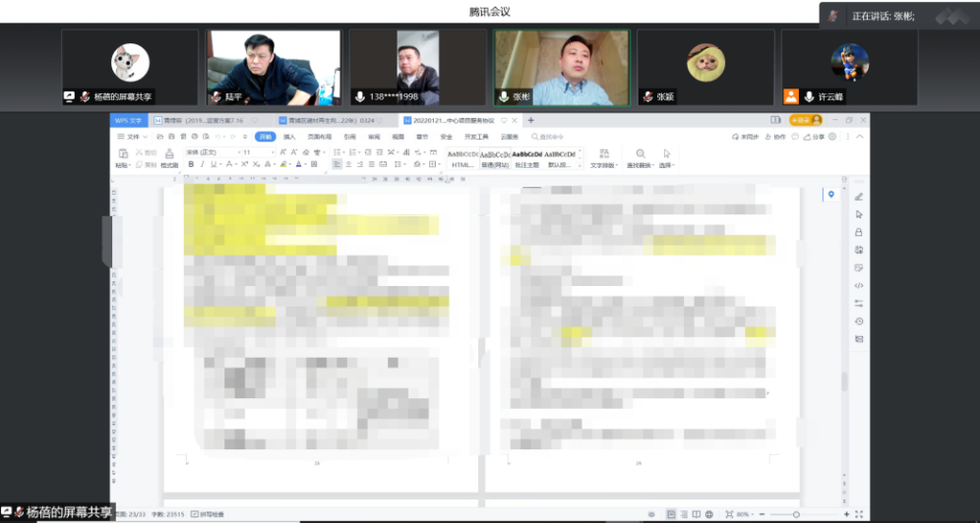Screen dimensions: 980x523
Task: Click the code icon in right sidebar
Action: 858,285
